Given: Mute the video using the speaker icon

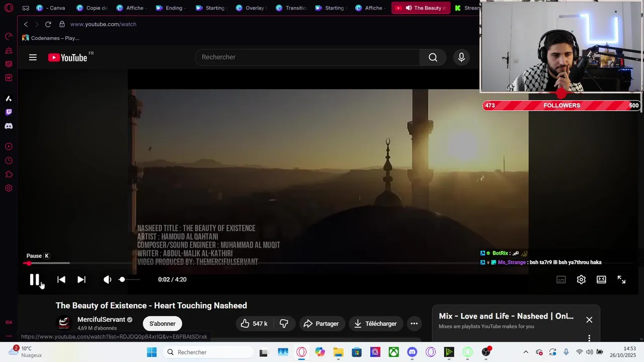Looking at the screenshot, I should point(107,280).
